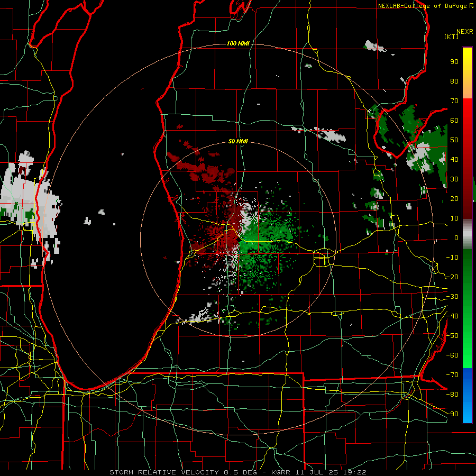Click the 100 NMI range ring label
This screenshot has height=476, width=476.
(x=238, y=44)
